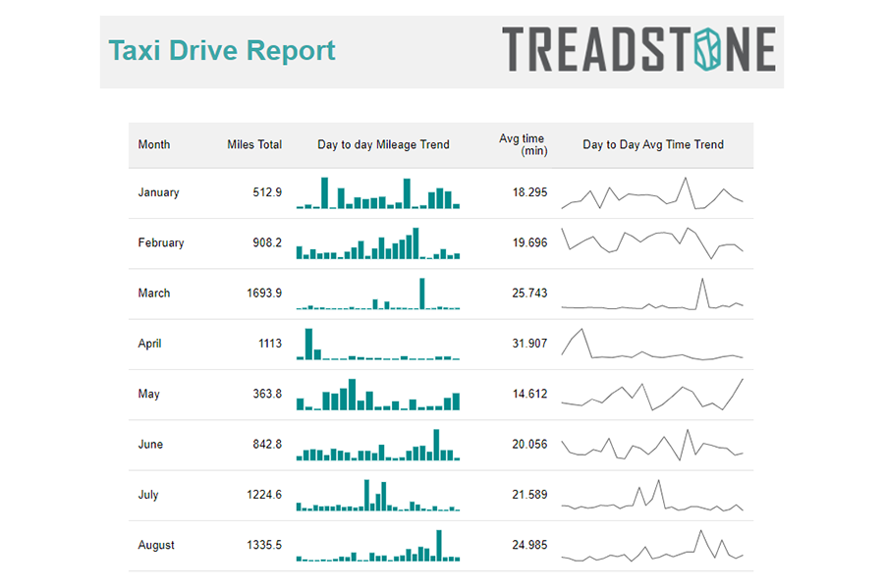This screenshot has height=588, width=884.
Task: Click the 14.612 average time value
Action: 529,394
